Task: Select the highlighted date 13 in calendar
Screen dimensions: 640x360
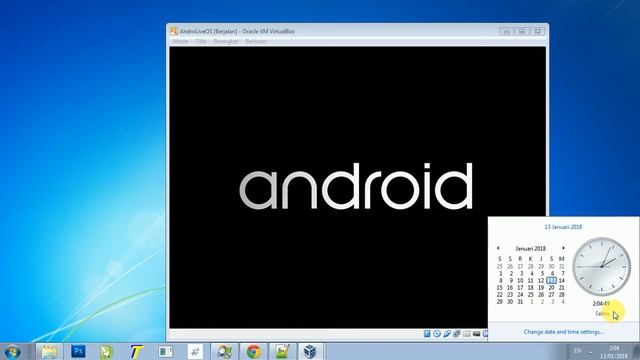Action: [551, 280]
